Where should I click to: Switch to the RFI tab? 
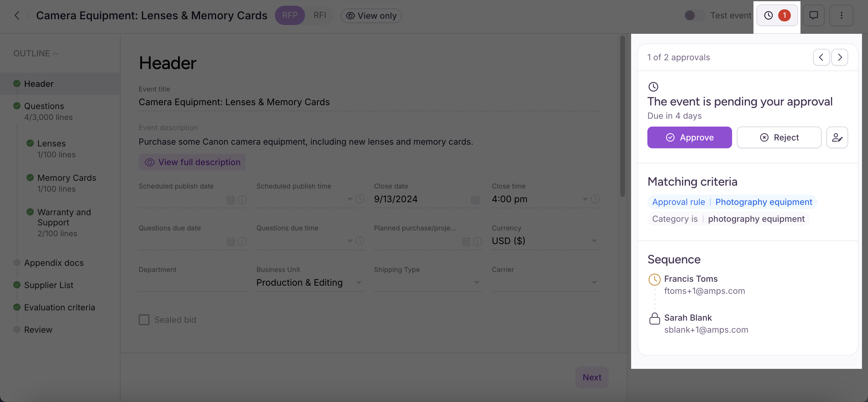click(319, 15)
